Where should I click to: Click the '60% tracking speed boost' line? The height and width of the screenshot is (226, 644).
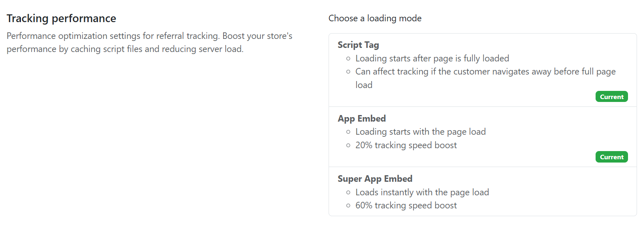tap(406, 206)
